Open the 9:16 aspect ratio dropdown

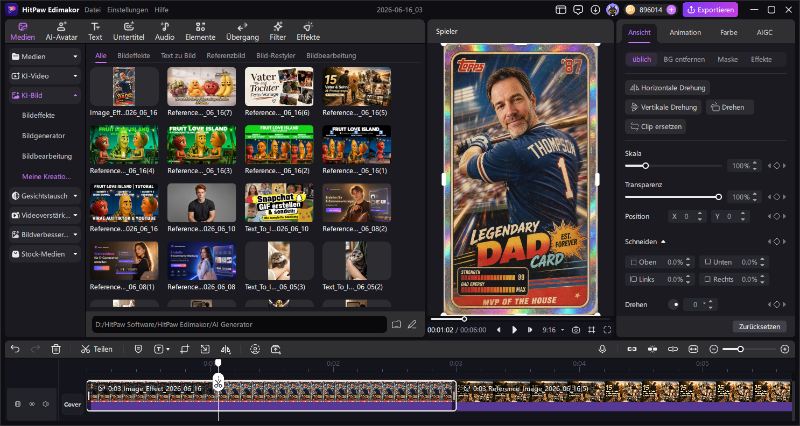(x=553, y=330)
